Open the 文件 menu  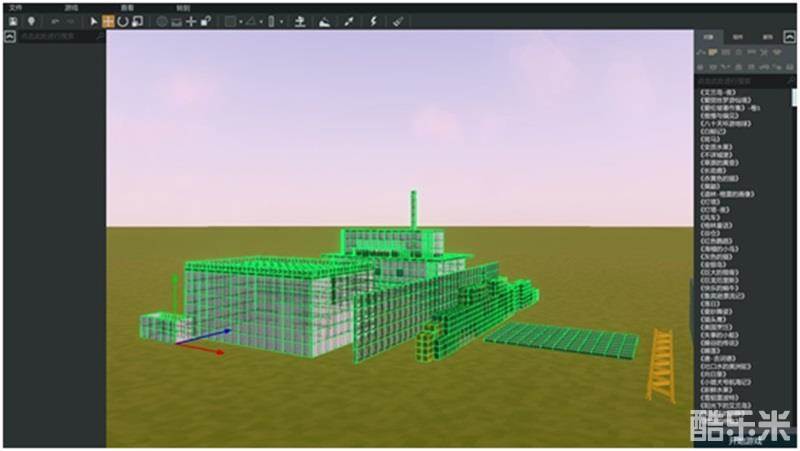tap(14, 6)
